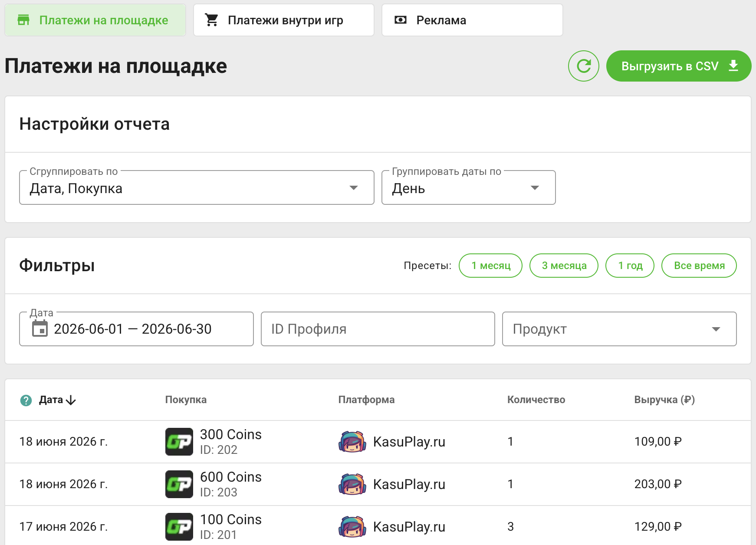This screenshot has width=756, height=545.
Task: Switch to Платежи внутри игр tab
Action: [283, 20]
